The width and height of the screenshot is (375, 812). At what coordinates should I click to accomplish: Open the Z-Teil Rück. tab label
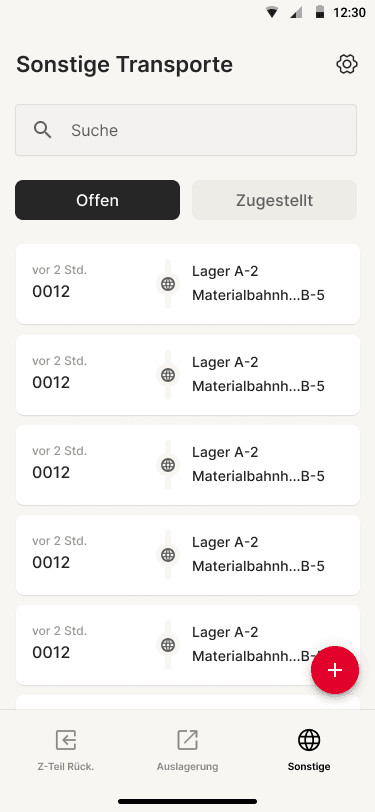(x=66, y=766)
